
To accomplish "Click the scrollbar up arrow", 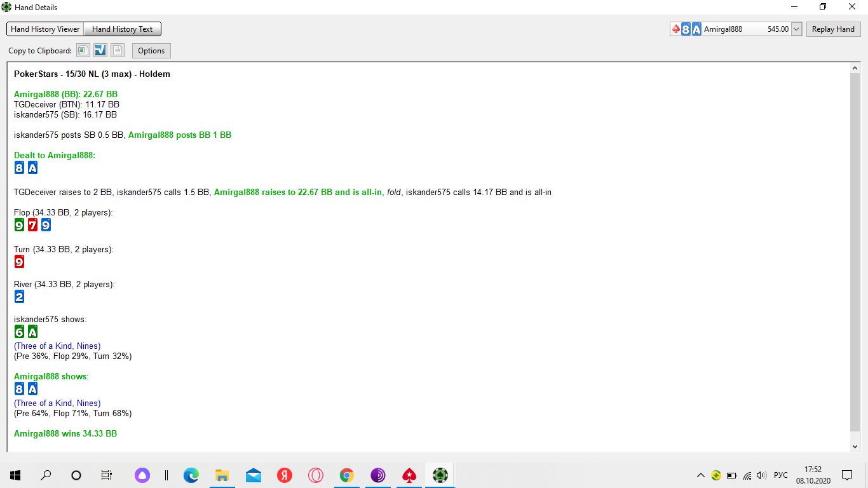I will 855,68.
